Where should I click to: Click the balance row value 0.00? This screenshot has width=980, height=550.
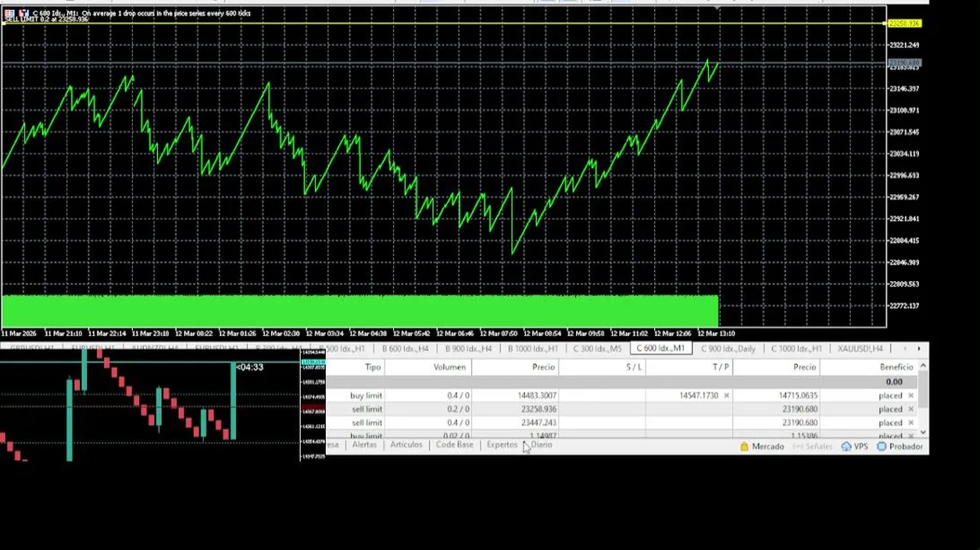click(x=894, y=382)
